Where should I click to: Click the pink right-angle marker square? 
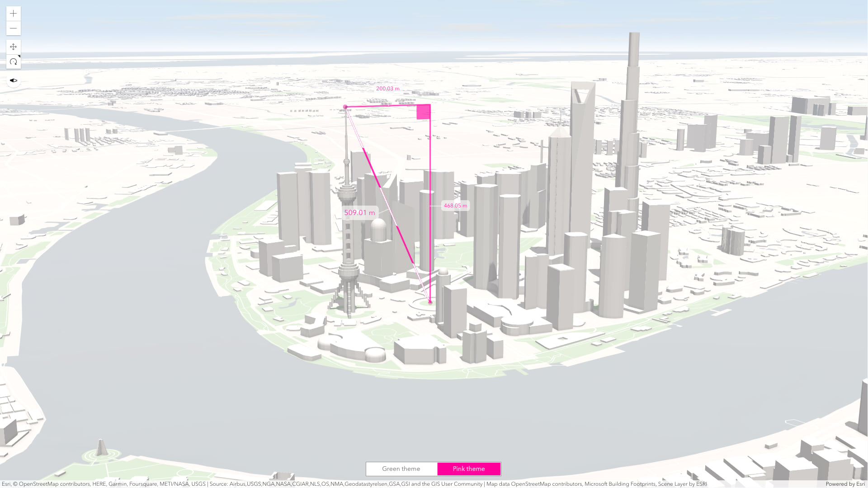tap(423, 112)
